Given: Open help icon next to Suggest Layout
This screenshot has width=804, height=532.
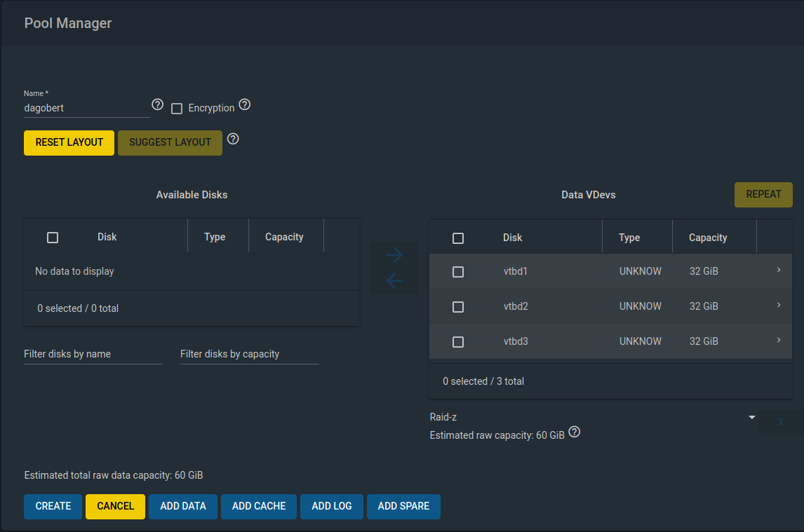Looking at the screenshot, I should tap(234, 139).
